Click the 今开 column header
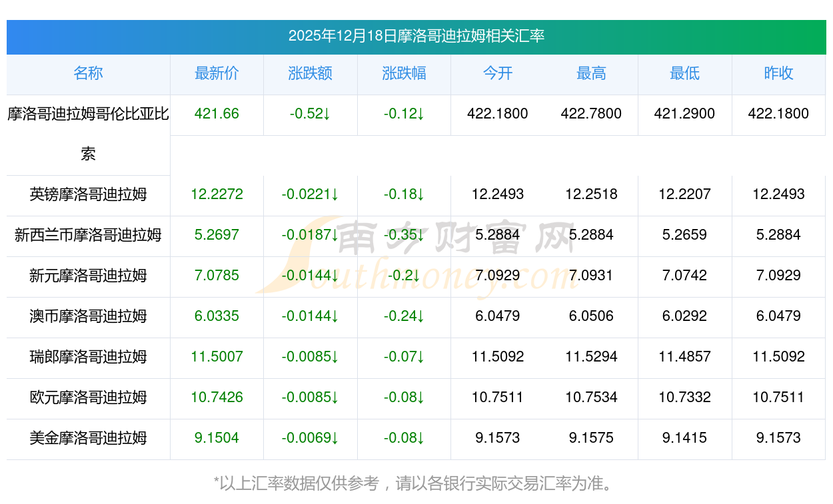 point(497,74)
